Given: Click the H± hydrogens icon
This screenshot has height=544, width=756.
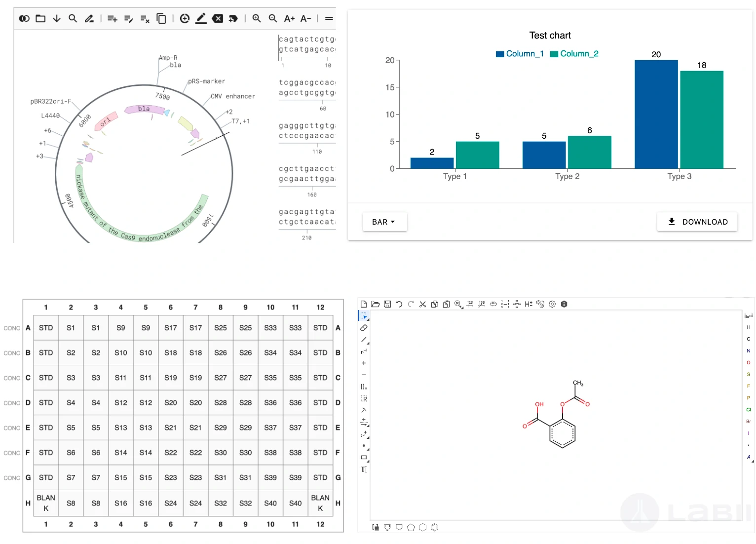Looking at the screenshot, I should [529, 304].
